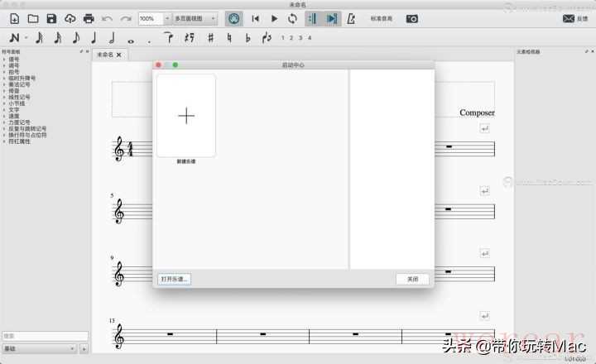Click the 新建乐谱 plus thumbnail

point(186,116)
